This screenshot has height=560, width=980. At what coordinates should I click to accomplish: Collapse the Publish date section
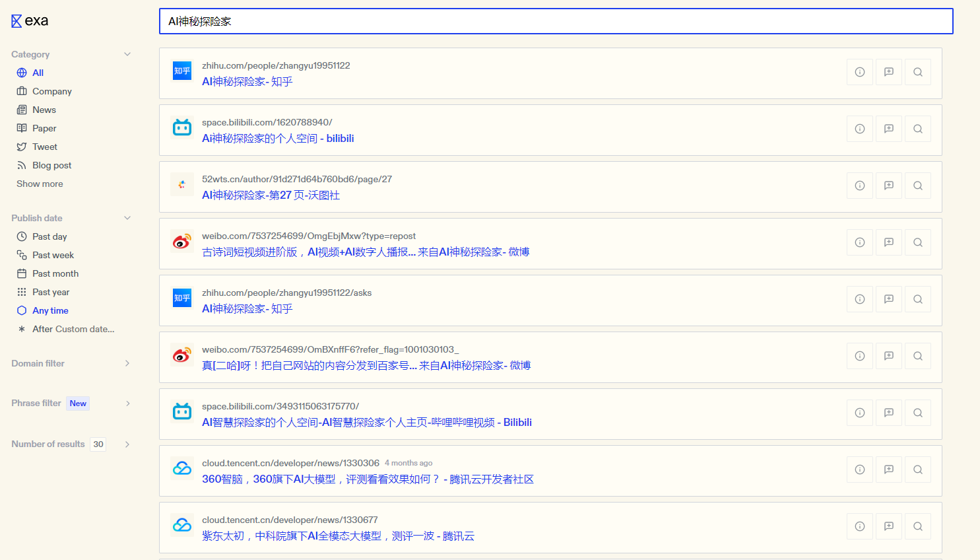pos(127,218)
